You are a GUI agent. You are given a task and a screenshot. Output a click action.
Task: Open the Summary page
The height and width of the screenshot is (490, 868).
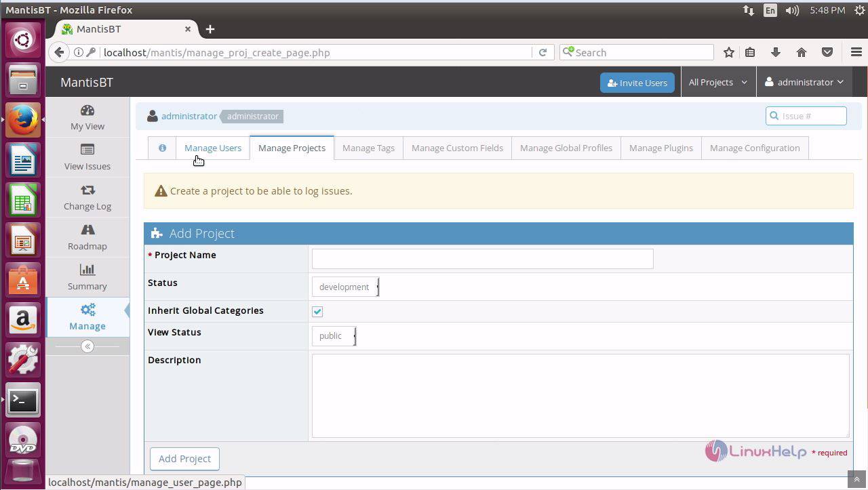coord(87,277)
